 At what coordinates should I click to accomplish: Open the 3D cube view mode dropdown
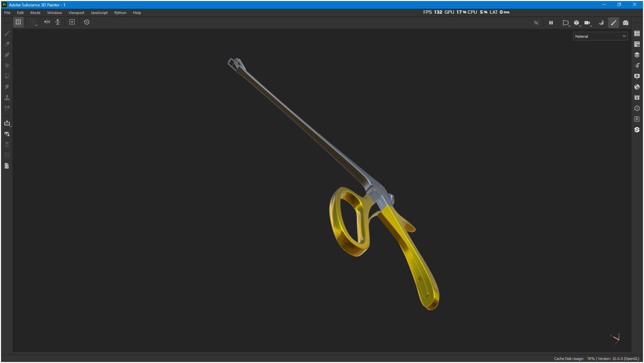coord(577,23)
